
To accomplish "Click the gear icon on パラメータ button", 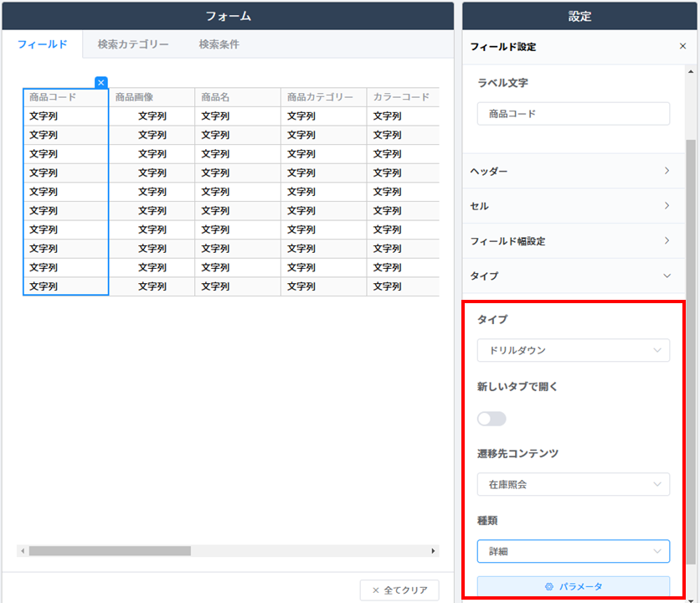I will (549, 586).
